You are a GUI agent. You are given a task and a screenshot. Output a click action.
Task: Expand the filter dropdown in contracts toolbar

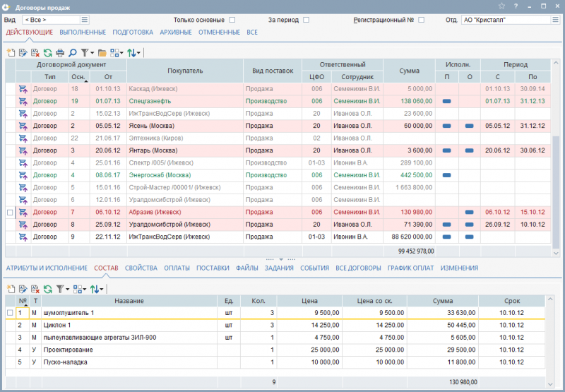pyautogui.click(x=92, y=53)
